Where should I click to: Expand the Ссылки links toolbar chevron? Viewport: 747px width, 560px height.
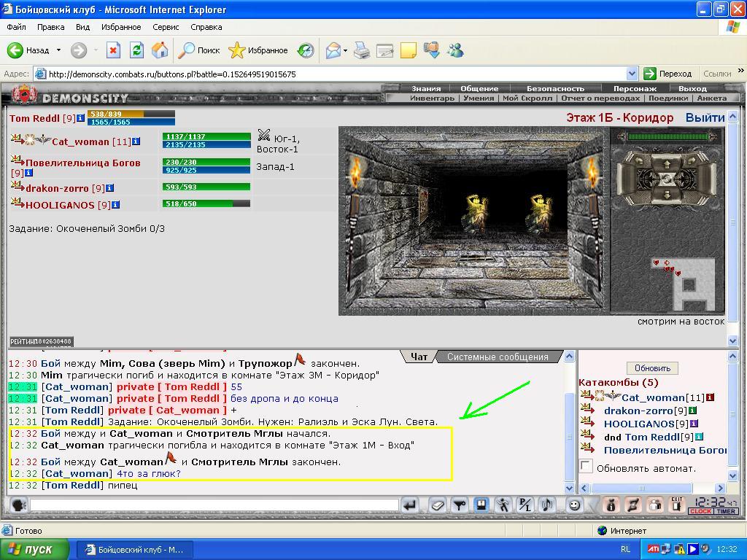click(x=741, y=71)
